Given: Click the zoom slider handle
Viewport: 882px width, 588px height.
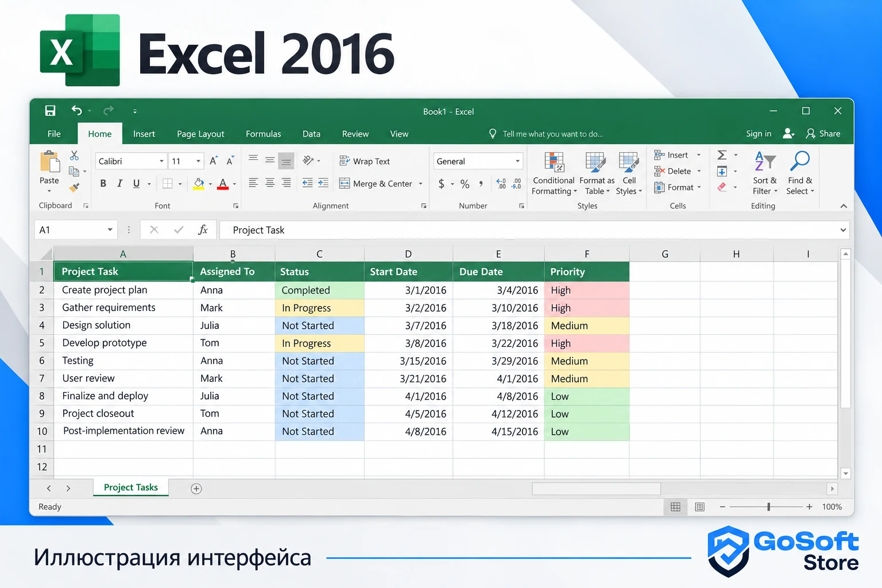Looking at the screenshot, I should pos(768,506).
